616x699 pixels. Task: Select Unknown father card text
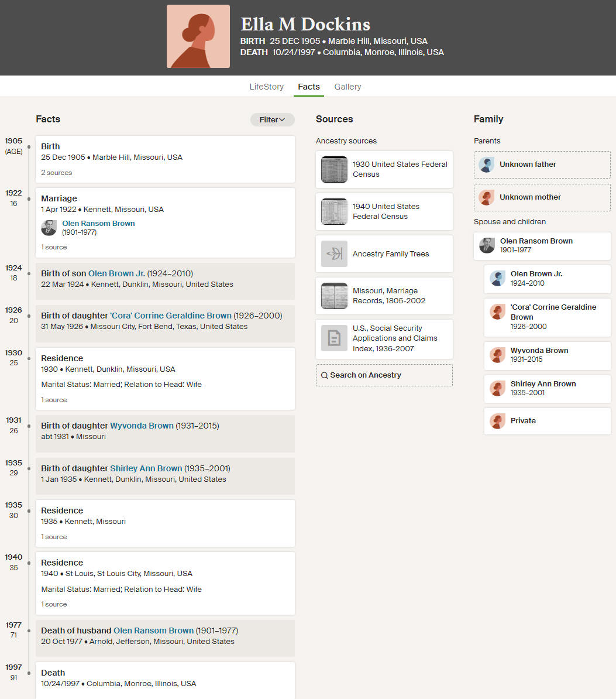pyautogui.click(x=528, y=165)
